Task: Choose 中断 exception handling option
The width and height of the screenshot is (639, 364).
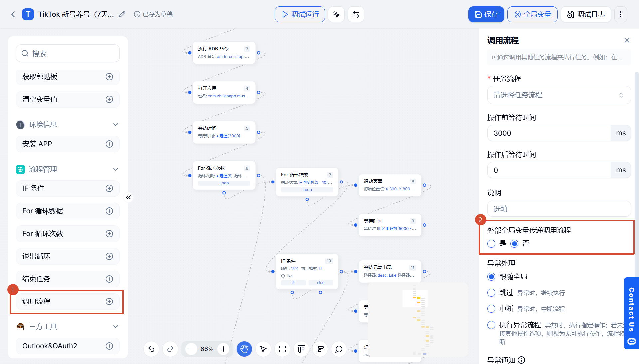Action: pyautogui.click(x=491, y=309)
